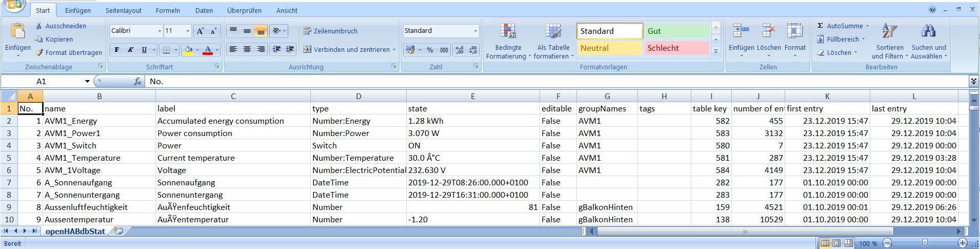Screen dimensions: 980x249
Task: Decrease cell indent
Action: (x=277, y=49)
